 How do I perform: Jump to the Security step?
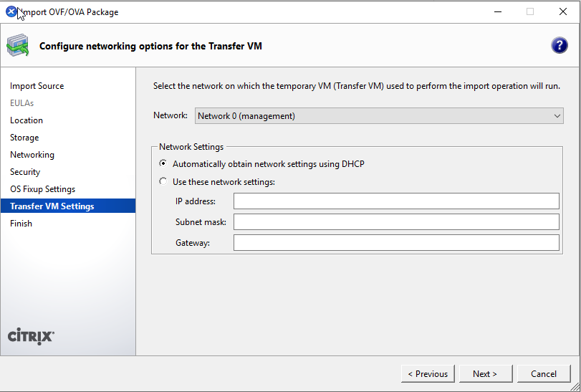25,172
